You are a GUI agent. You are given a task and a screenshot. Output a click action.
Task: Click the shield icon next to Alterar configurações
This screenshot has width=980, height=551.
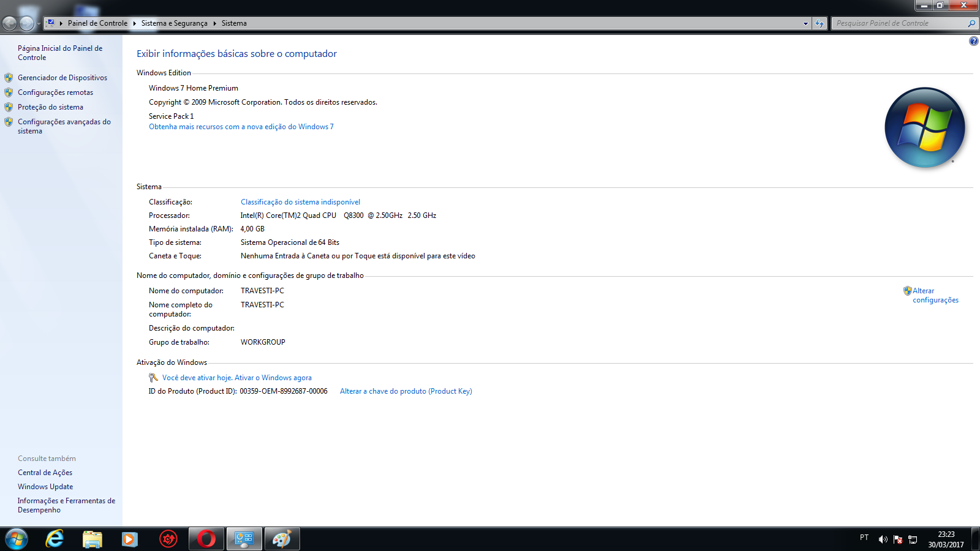click(x=908, y=291)
